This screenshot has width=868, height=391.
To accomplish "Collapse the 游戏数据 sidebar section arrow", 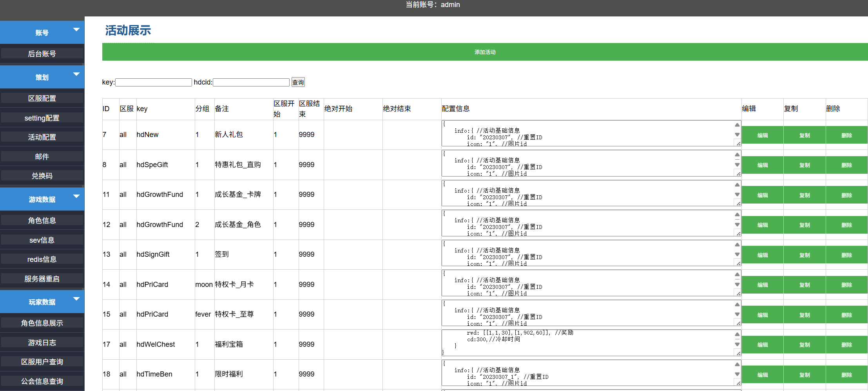I will pos(76,196).
